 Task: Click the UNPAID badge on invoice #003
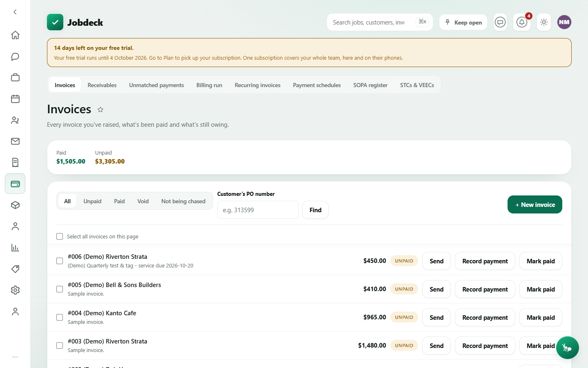(404, 346)
